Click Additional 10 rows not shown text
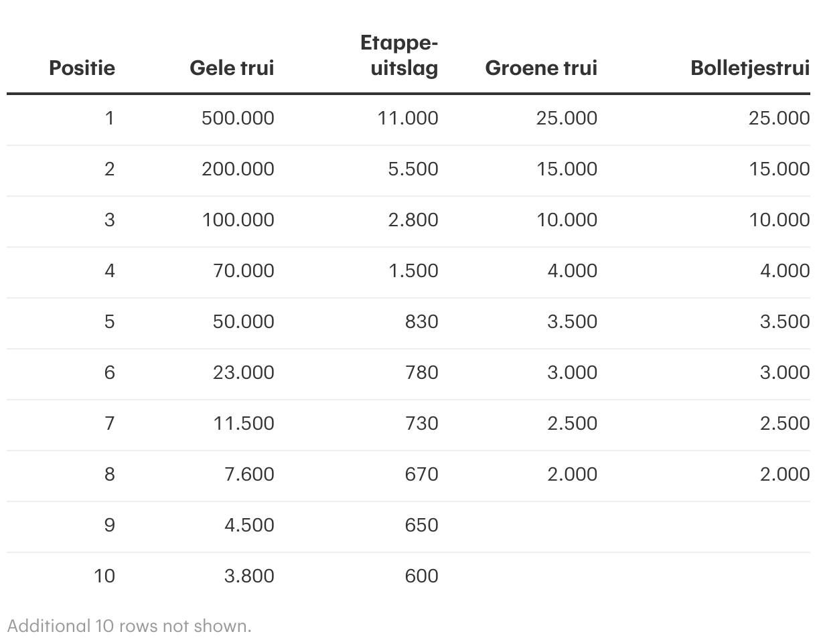Screen dimensions: 817x644 coord(129,626)
